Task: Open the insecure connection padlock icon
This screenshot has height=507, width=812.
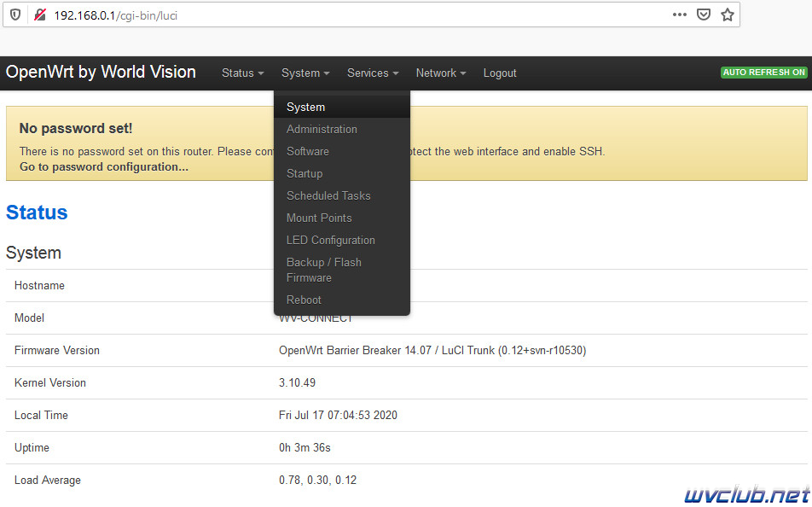Action: pos(40,15)
